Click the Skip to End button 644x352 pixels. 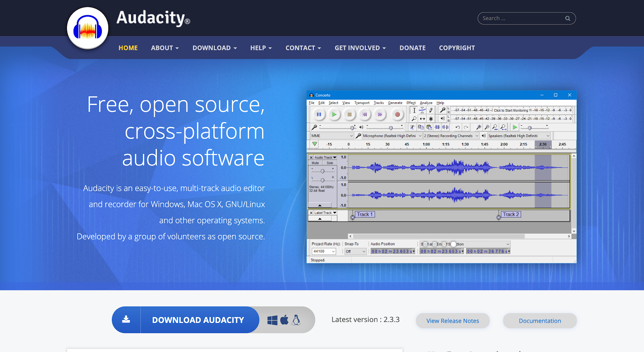coord(380,114)
